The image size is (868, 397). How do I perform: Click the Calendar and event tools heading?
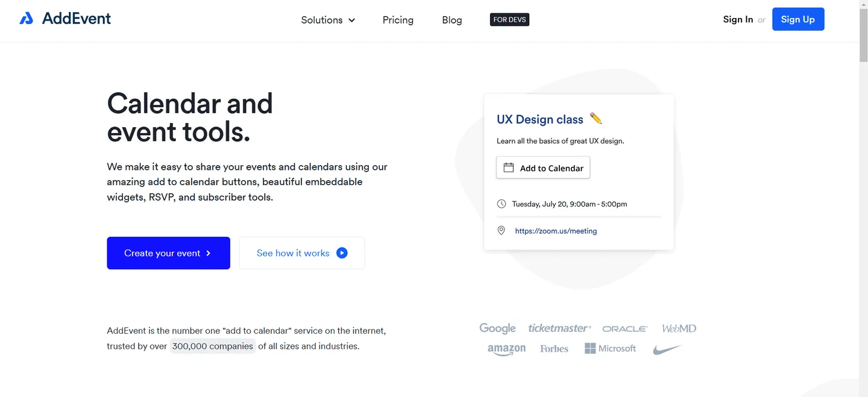coord(190,117)
